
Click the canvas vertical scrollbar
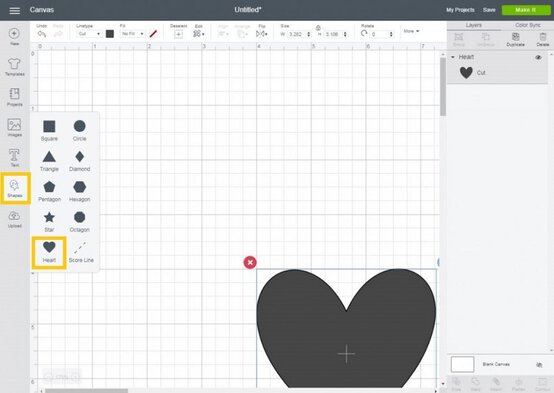(443, 86)
